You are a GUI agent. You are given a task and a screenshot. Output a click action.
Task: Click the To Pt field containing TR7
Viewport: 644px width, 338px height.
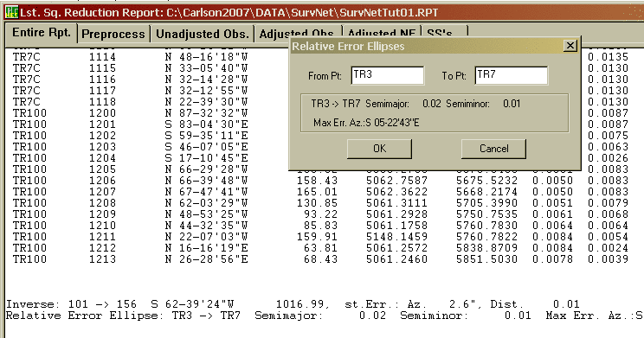point(512,75)
